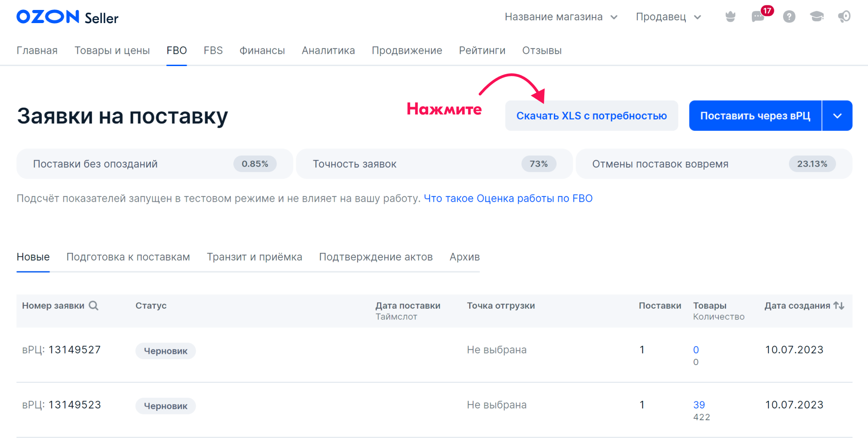This screenshot has height=438, width=868.
Task: Click 23.13% badge value
Action: [x=812, y=164]
